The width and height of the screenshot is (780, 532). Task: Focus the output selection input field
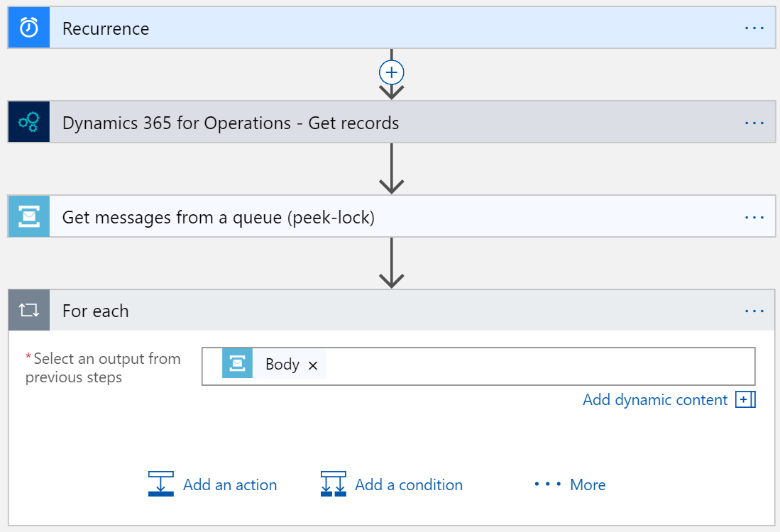(x=478, y=367)
